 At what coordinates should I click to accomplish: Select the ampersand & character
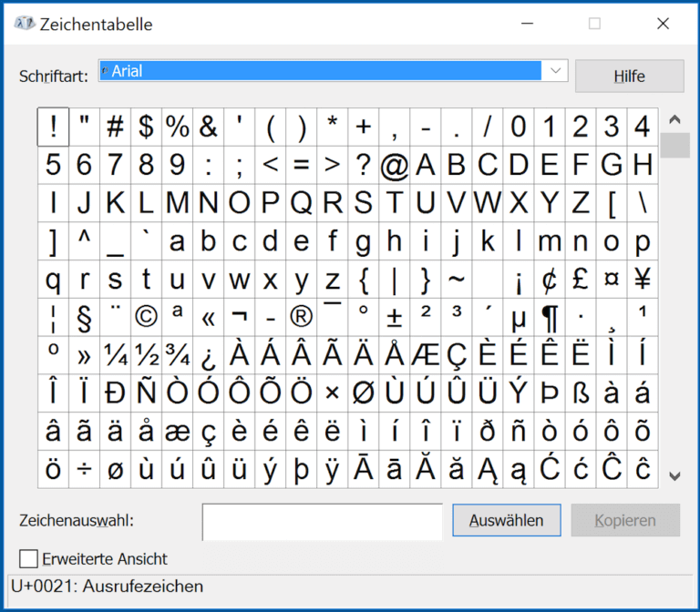(208, 127)
